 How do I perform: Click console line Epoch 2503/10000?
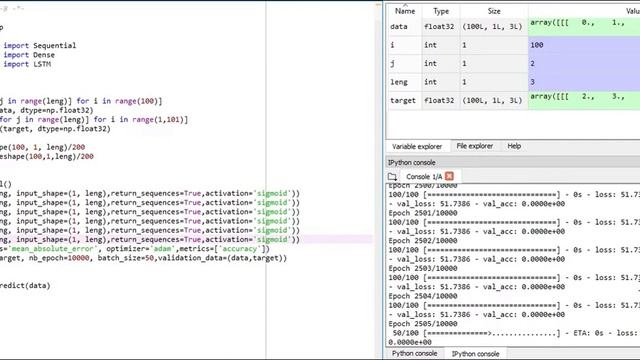pos(423,269)
